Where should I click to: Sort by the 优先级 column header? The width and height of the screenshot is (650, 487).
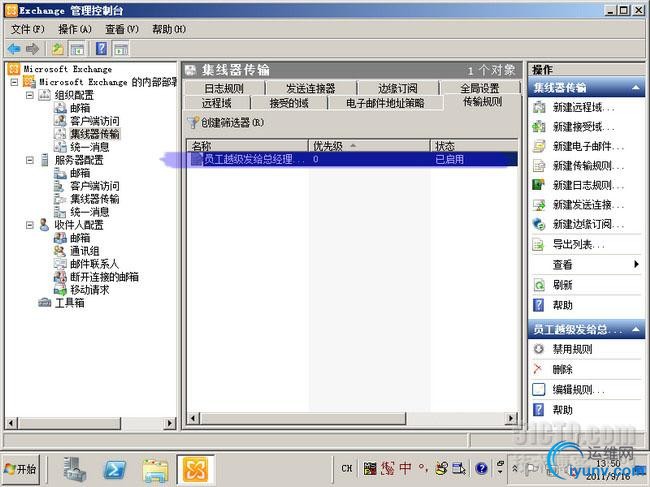[x=369, y=146]
